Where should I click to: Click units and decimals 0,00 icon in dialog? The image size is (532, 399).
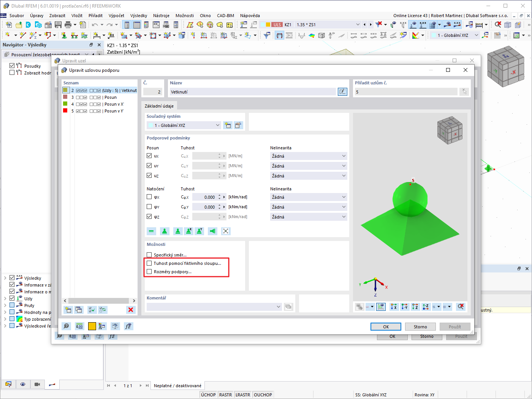[x=79, y=326]
